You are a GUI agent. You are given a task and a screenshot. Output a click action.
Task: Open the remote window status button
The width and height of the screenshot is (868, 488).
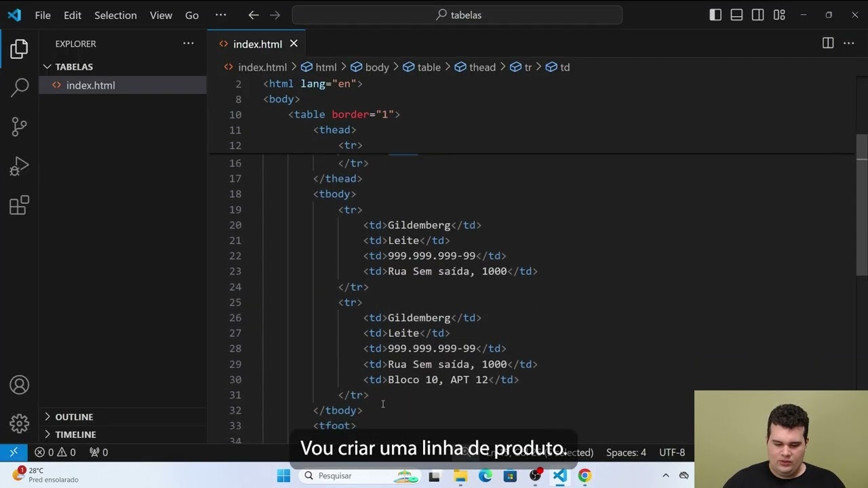(14, 452)
